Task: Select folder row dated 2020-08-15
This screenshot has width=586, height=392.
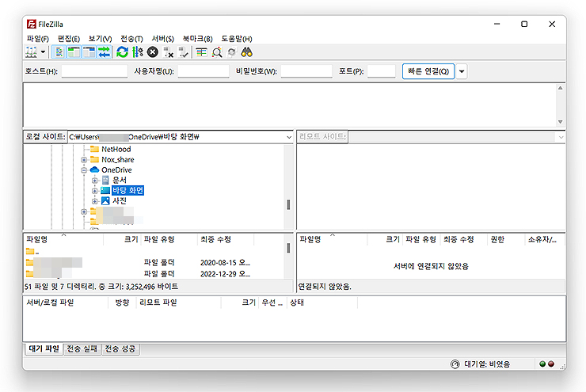Action: 154,263
